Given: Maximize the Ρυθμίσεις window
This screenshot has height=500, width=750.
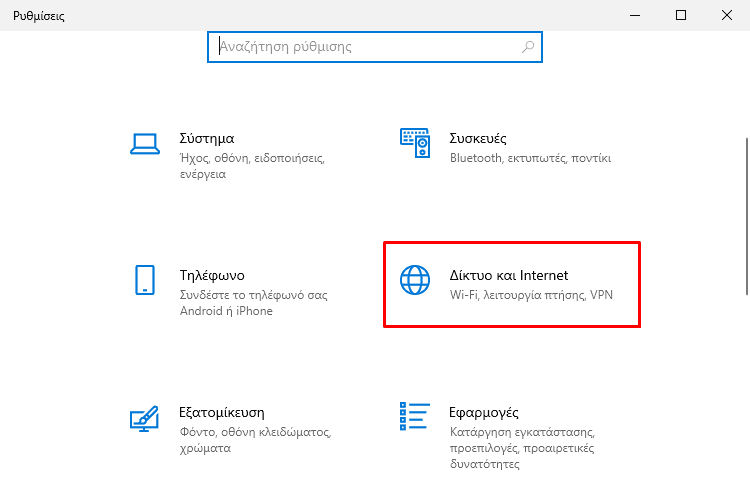Looking at the screenshot, I should (x=681, y=15).
